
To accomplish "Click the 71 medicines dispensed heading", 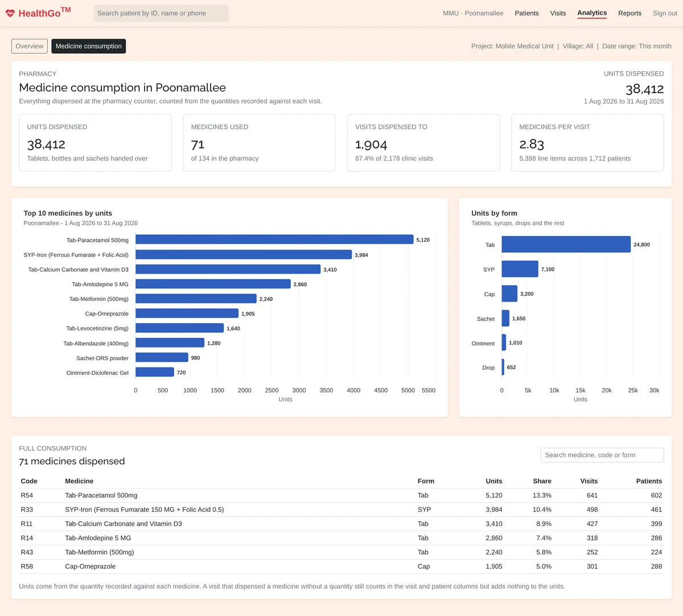I will pyautogui.click(x=72, y=461).
